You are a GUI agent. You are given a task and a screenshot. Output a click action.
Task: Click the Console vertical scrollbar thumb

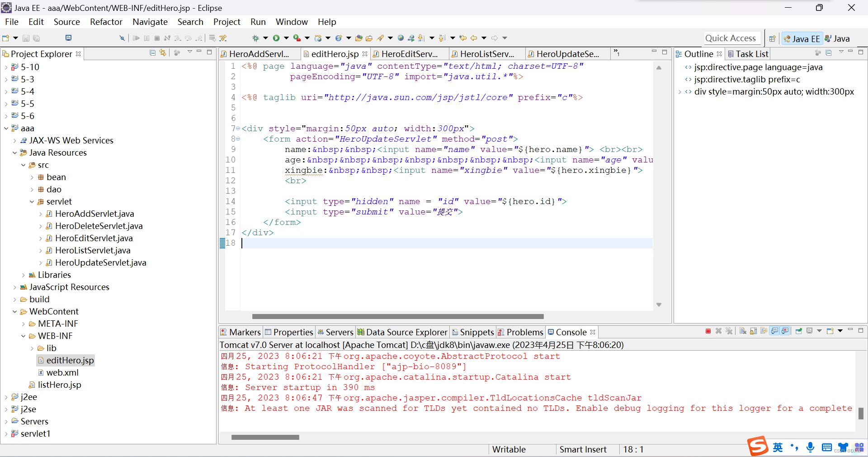(861, 413)
